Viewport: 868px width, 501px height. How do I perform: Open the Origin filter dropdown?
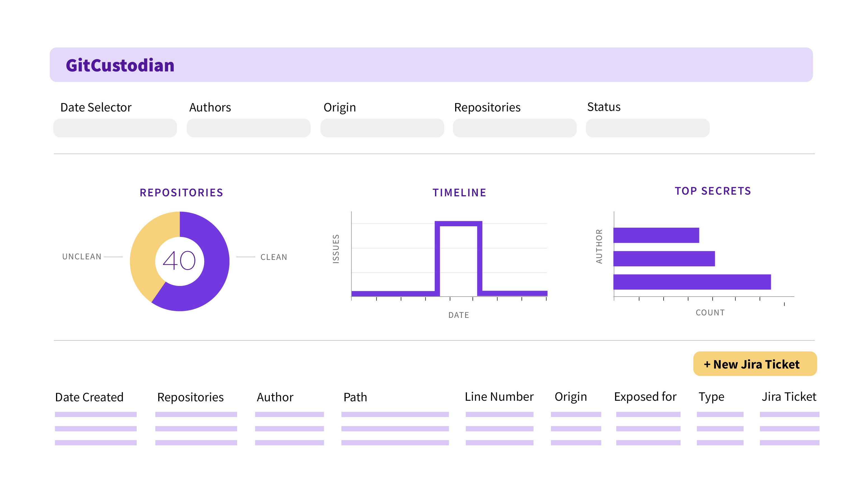click(382, 128)
